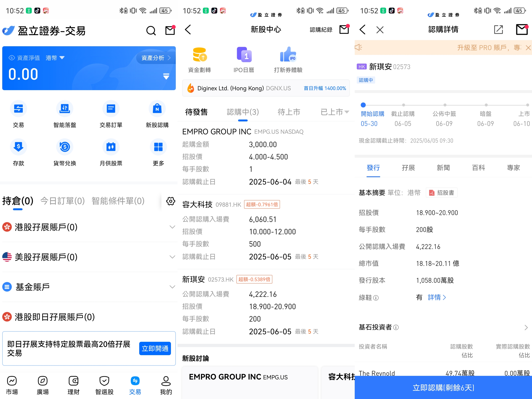Viewport: 532px width, 399px height.
Task: Go to 我的 in bottom navigation
Action: click(x=166, y=385)
